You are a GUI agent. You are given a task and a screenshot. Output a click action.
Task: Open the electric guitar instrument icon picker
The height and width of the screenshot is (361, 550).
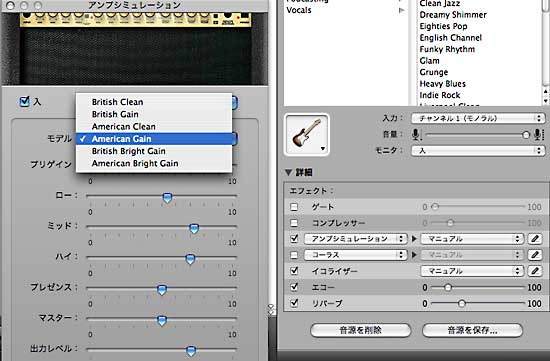[x=307, y=135]
